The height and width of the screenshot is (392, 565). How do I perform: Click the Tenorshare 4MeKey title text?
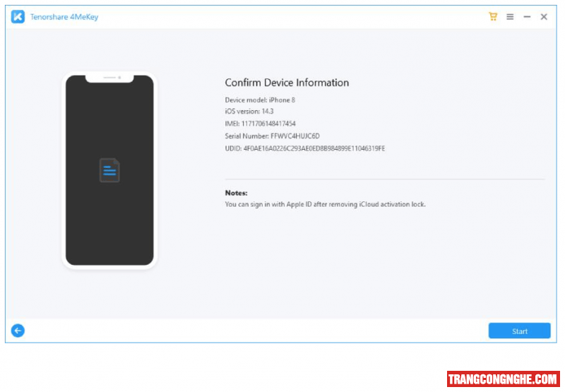[x=64, y=17]
